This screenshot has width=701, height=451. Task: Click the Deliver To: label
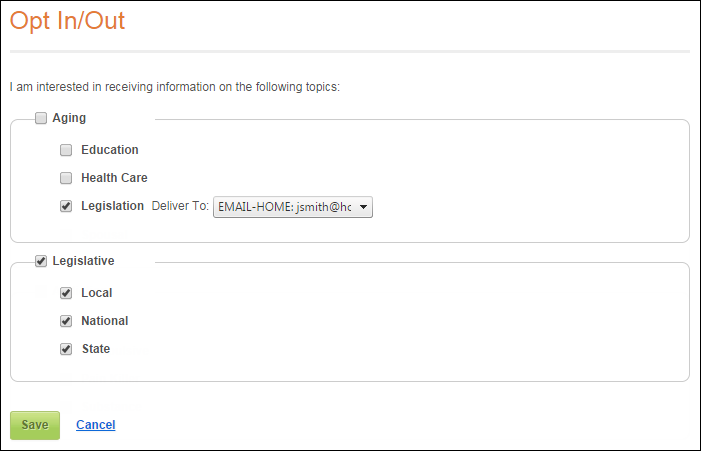[x=180, y=206]
